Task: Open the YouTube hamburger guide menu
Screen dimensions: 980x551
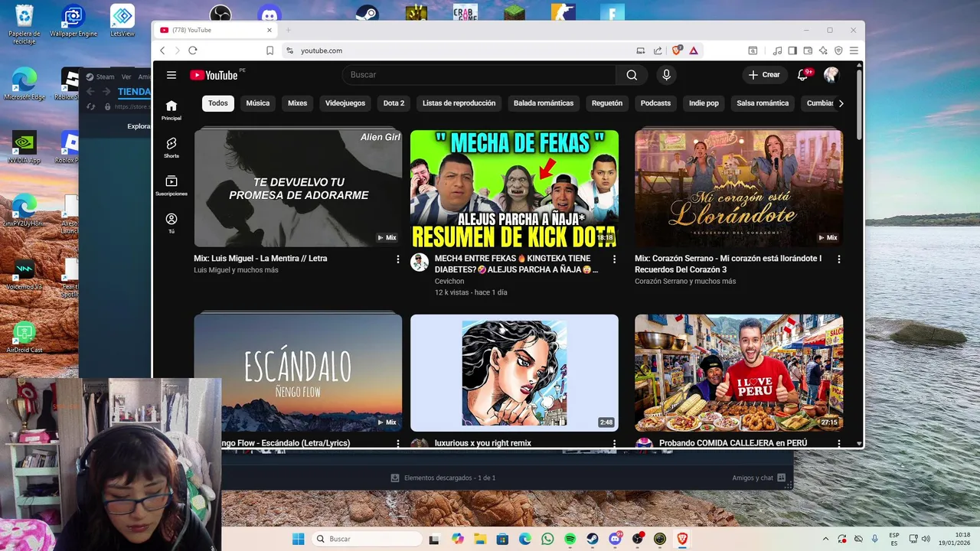Action: [x=171, y=75]
